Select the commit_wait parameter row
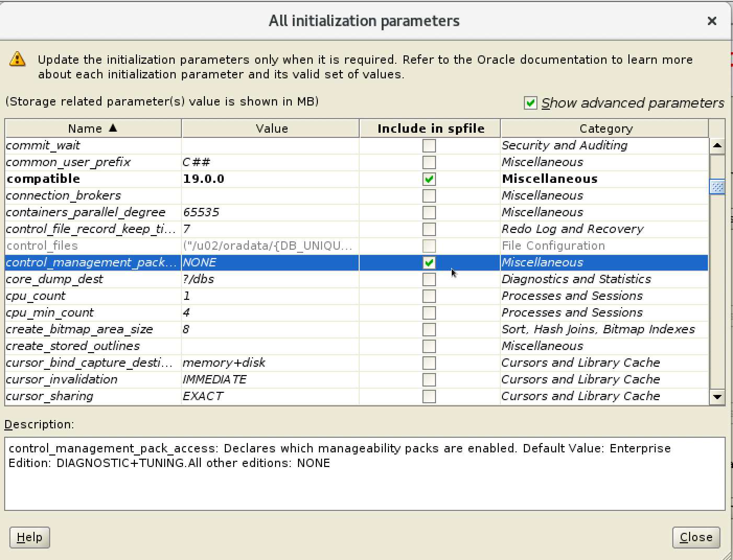This screenshot has width=733, height=560. [x=357, y=145]
